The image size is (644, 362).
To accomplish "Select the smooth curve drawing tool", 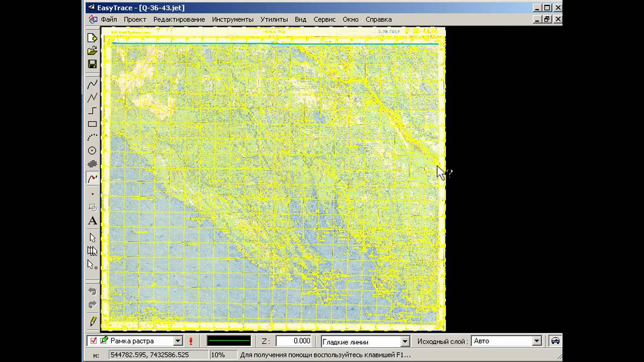I will pos(92,84).
